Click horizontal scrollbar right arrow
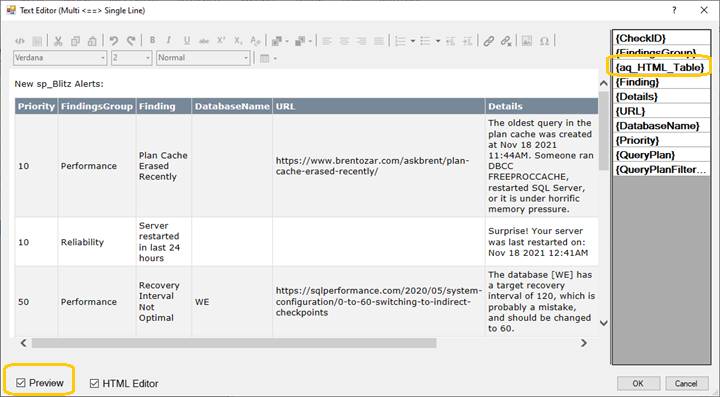Screen dimensions: 720x397 [584, 343]
